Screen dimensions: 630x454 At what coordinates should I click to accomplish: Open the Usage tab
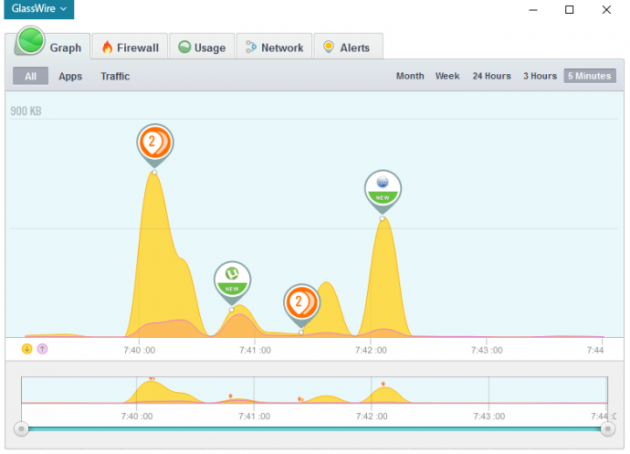[x=202, y=47]
